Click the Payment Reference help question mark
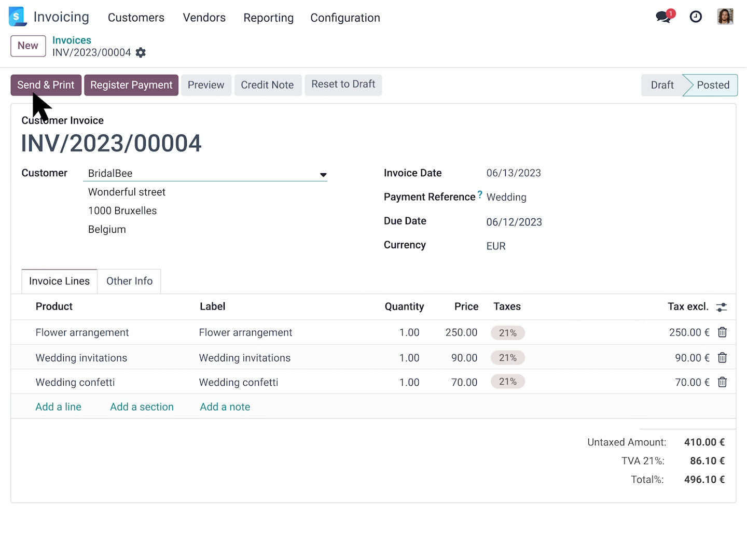This screenshot has width=747, height=560. pyautogui.click(x=480, y=195)
